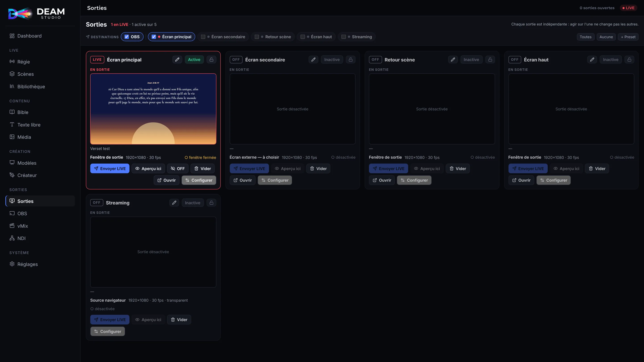The image size is (644, 362).
Task: Click the lock icon on Streaming card
Action: point(211,203)
